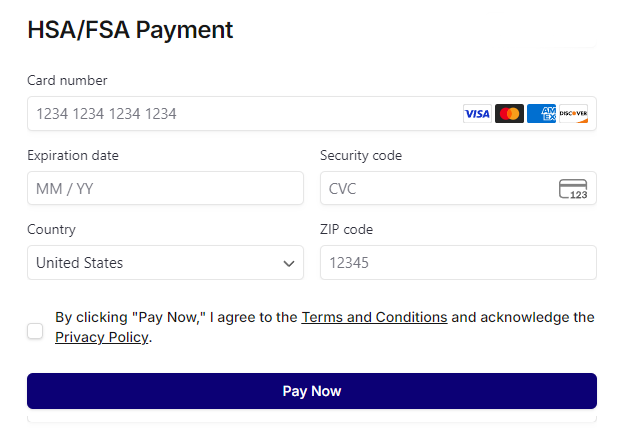Viewport: 637px width, 428px height.
Task: Click the HSA/FSA Payment heading
Action: click(130, 30)
